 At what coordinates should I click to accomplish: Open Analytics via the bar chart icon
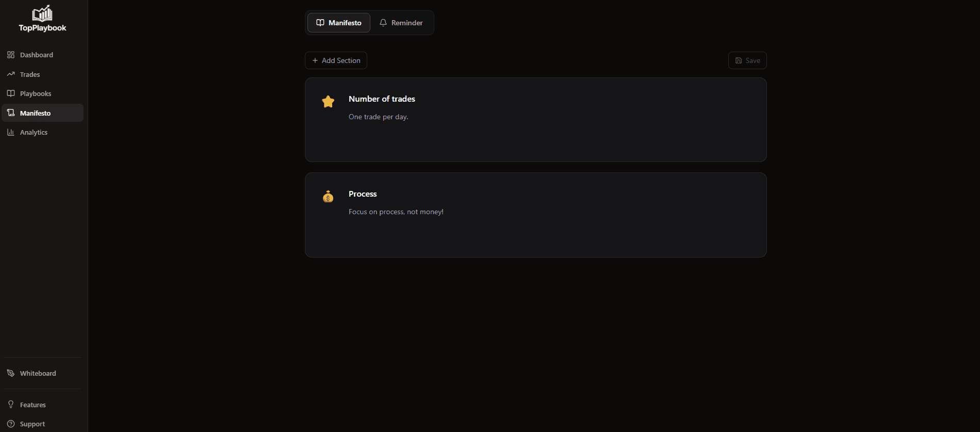pyautogui.click(x=11, y=132)
